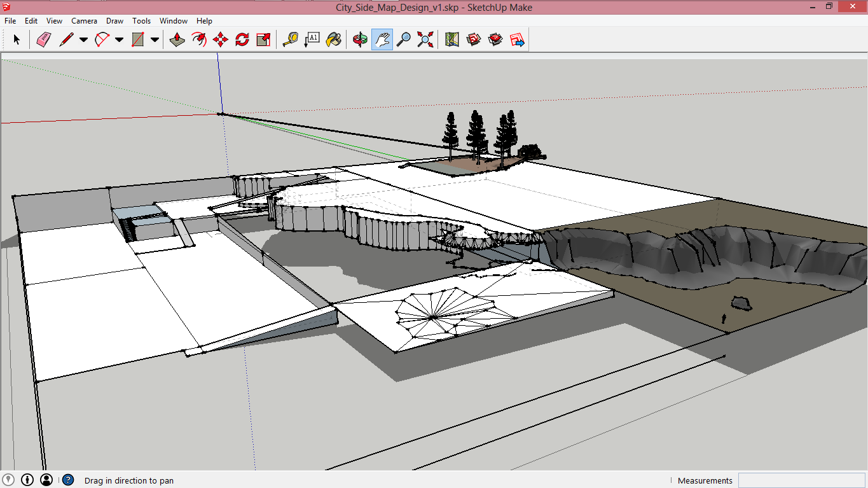The width and height of the screenshot is (868, 488).
Task: Pick the Push/Pull tool
Action: coord(177,40)
